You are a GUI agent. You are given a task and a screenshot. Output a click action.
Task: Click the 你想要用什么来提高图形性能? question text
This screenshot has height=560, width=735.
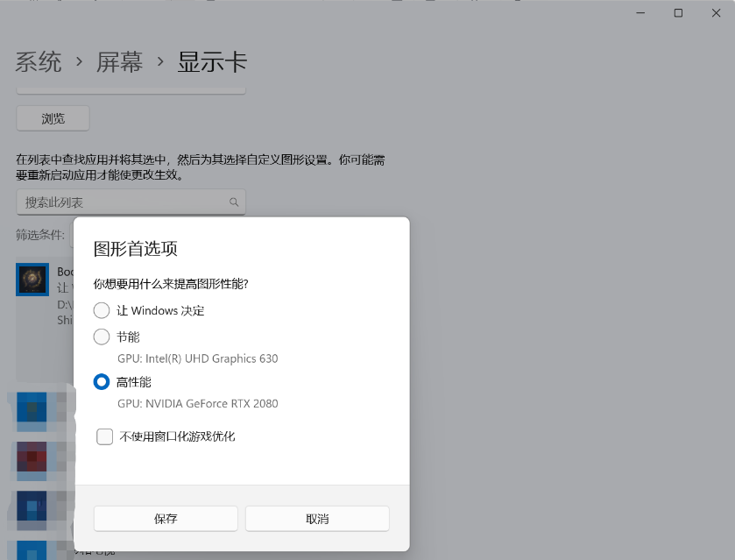[x=171, y=284]
